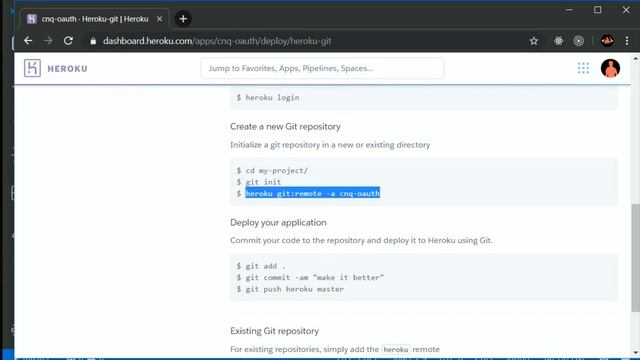The height and width of the screenshot is (360, 640).
Task: Click the browser forward arrow
Action: point(48,41)
